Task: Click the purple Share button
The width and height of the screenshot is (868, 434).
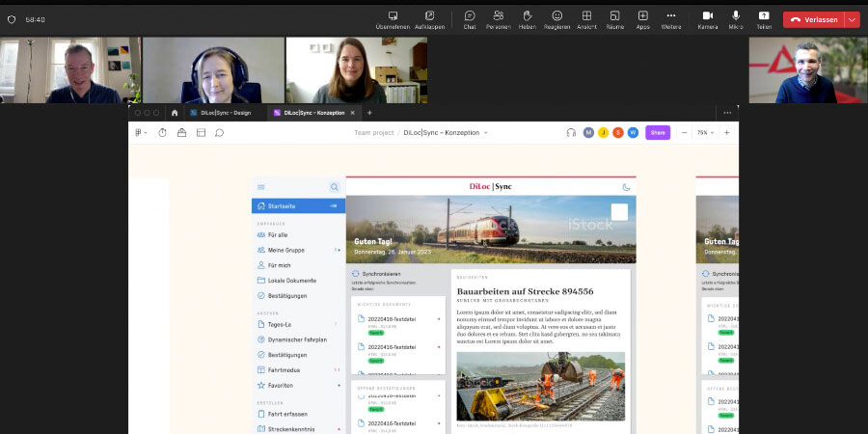Action: pos(658,133)
